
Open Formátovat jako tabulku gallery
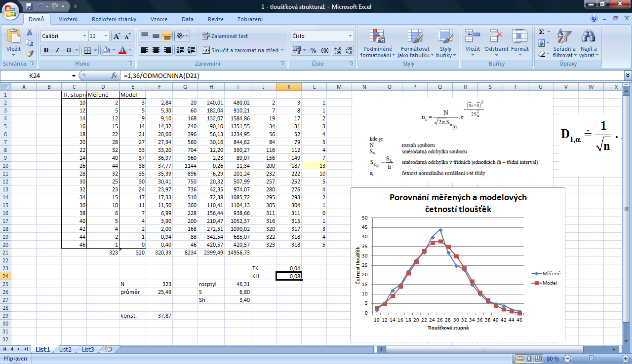click(x=415, y=43)
